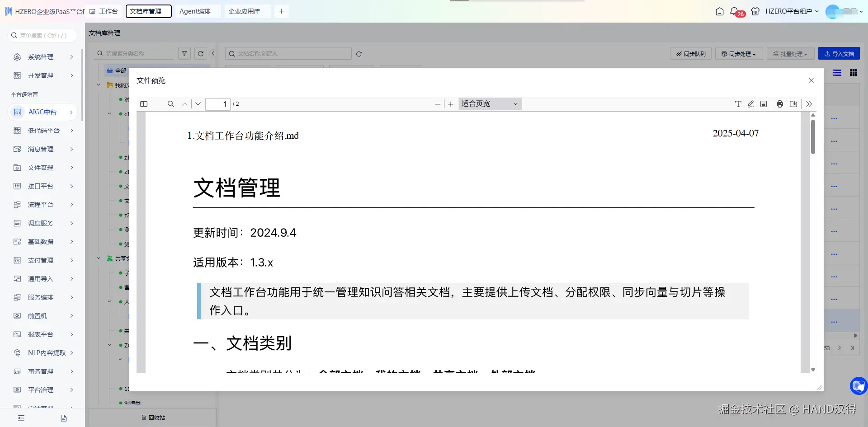
Task: Expand the AIGC中台 menu
Action: (x=43, y=112)
